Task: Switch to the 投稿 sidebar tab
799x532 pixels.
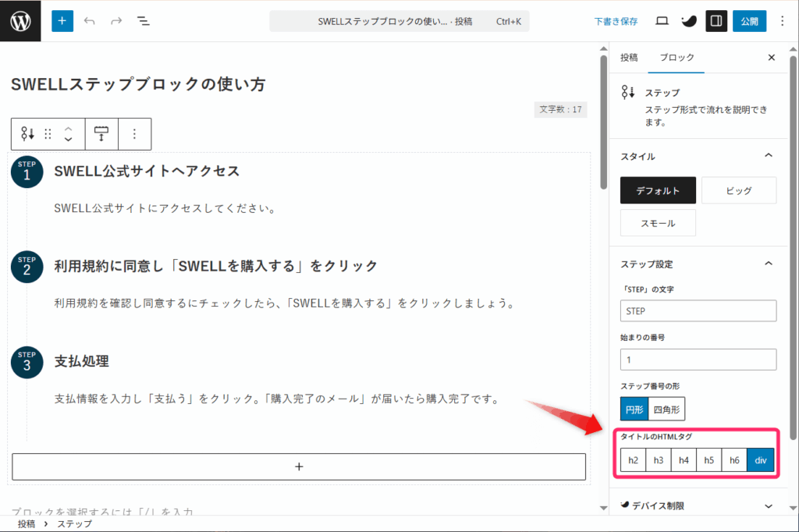Action: coord(629,58)
